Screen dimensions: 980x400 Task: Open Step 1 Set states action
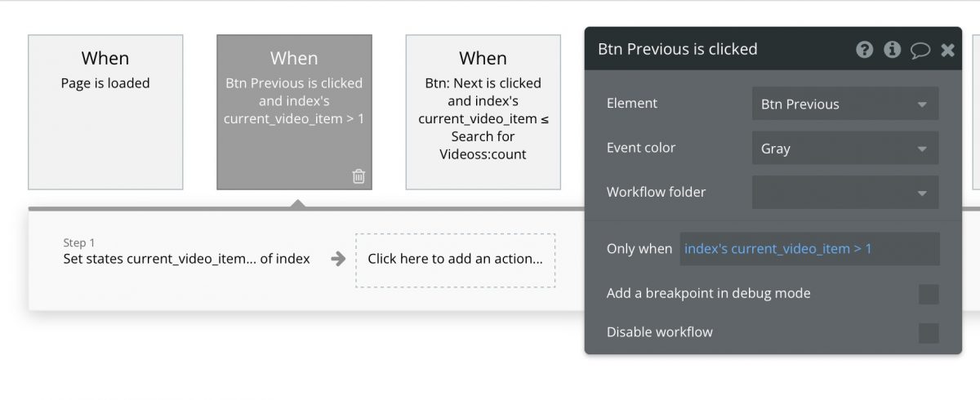[186, 252]
